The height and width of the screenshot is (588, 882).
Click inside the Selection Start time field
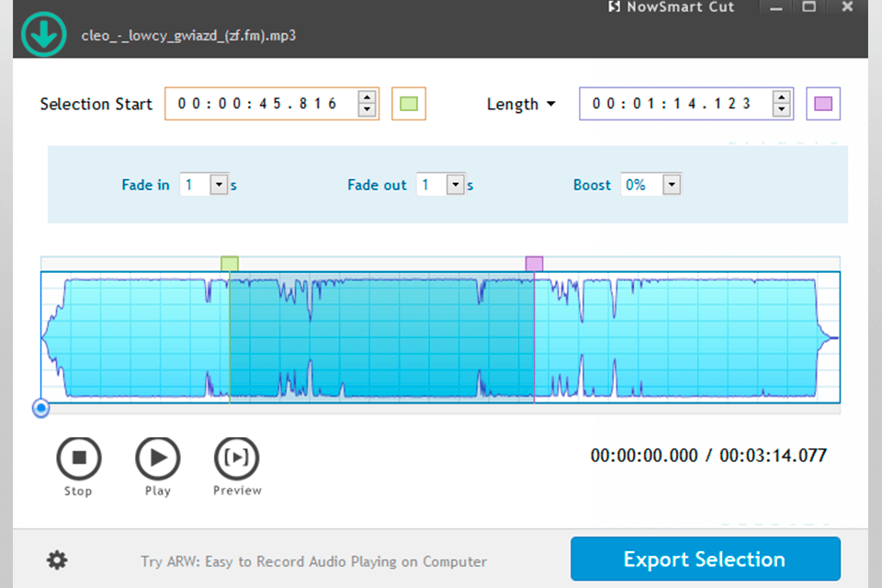coord(262,104)
